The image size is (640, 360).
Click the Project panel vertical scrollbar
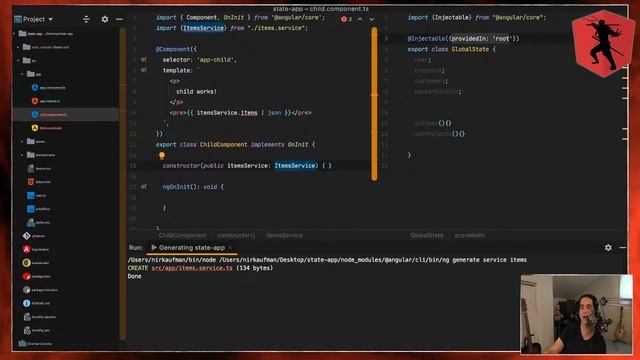click(122, 184)
